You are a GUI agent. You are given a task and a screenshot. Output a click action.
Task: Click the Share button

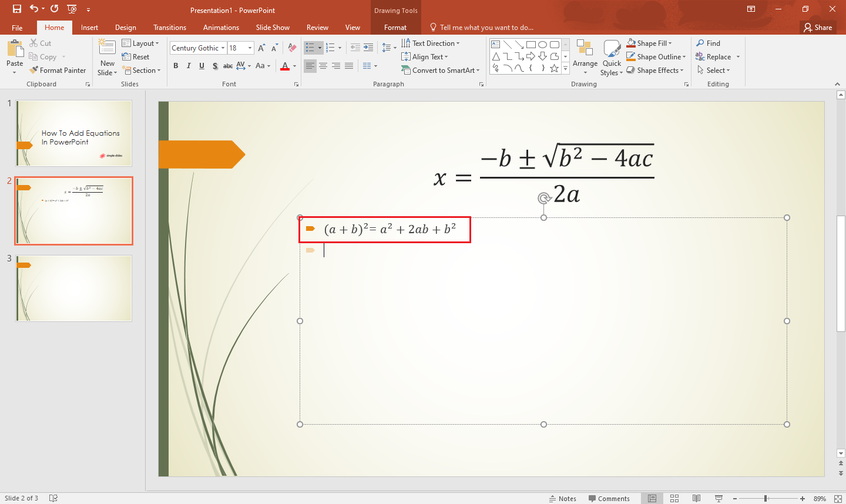click(818, 28)
